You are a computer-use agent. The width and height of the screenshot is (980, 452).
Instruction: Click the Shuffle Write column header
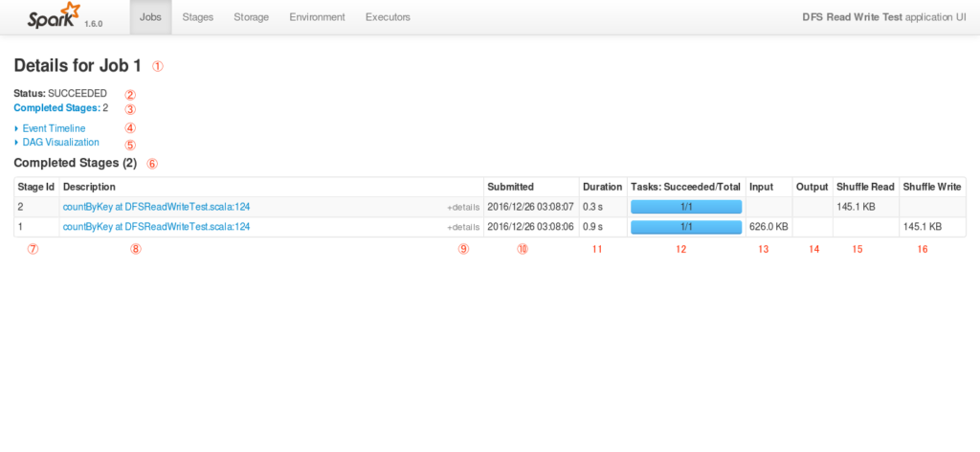pos(932,187)
